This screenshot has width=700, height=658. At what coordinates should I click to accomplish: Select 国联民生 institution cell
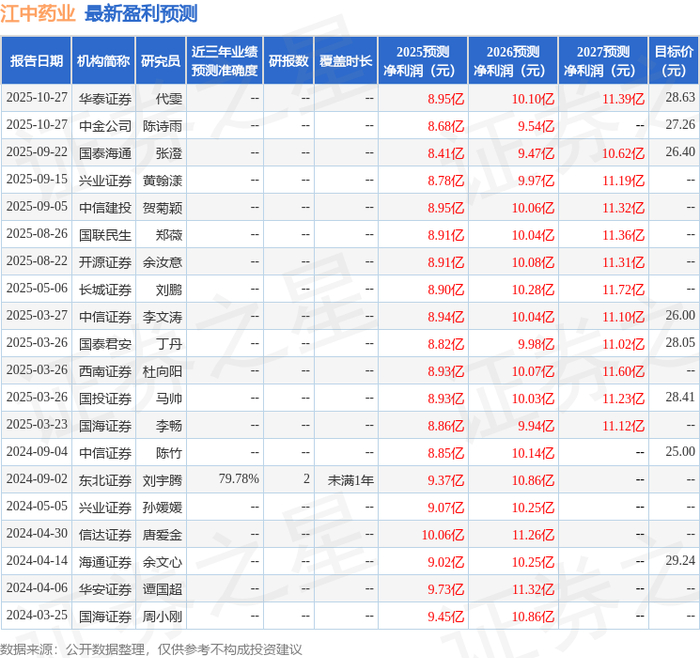coord(105,235)
